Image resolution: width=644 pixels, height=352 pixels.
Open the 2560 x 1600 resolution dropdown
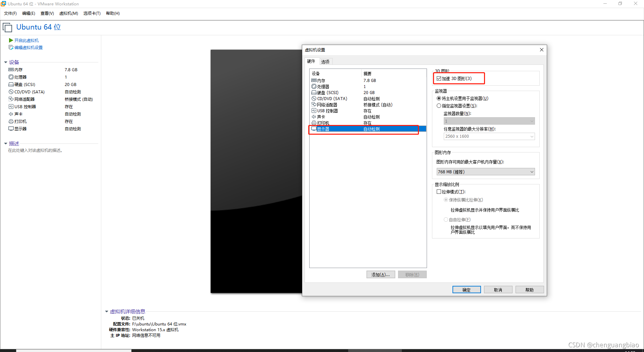pyautogui.click(x=532, y=136)
